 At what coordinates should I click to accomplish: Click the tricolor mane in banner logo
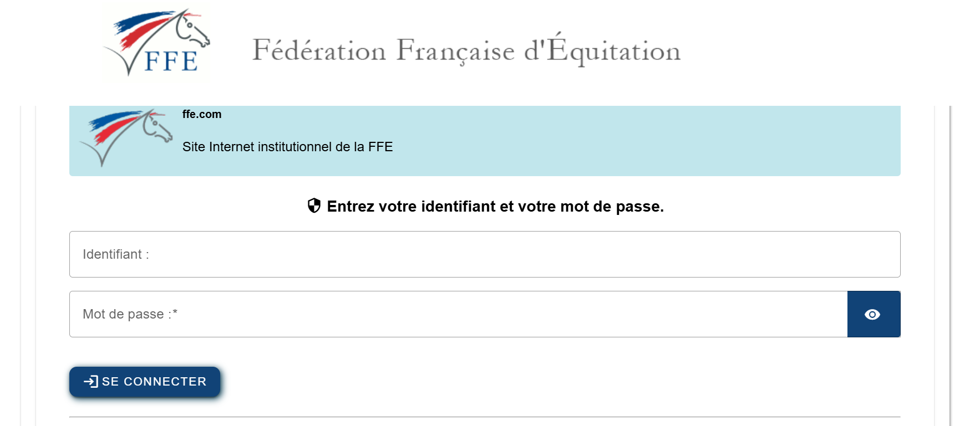(115, 124)
